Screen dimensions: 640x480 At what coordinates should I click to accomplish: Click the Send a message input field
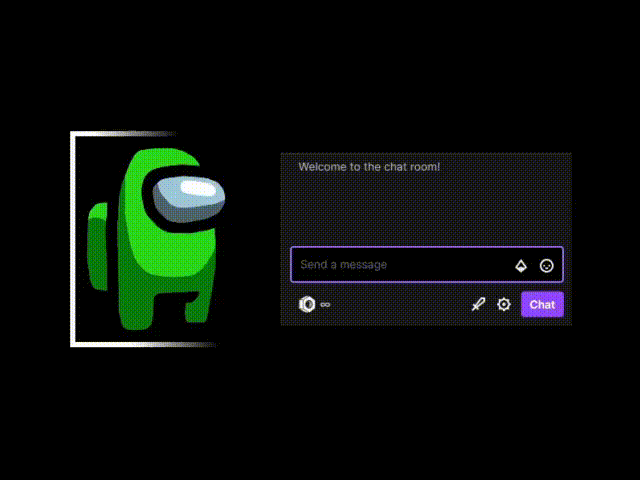pos(427,264)
